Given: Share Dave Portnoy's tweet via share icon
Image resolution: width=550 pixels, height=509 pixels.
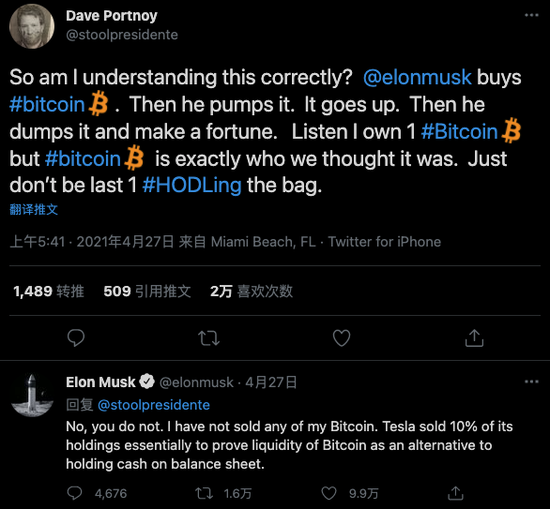Looking at the screenshot, I should tap(474, 338).
